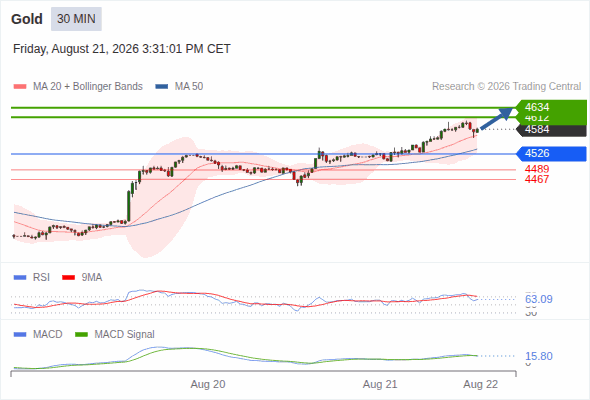Click the MACD value 15.80
The height and width of the screenshot is (400, 590).
[539, 356]
